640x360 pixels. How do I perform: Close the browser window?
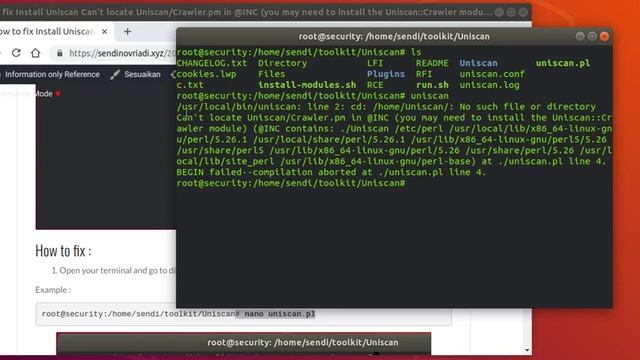[x=523, y=12]
